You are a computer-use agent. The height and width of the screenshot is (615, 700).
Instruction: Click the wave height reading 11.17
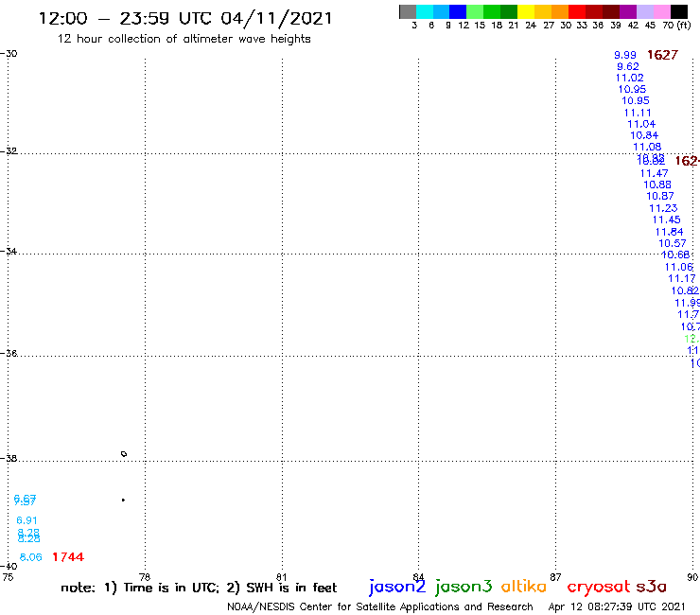click(x=682, y=279)
